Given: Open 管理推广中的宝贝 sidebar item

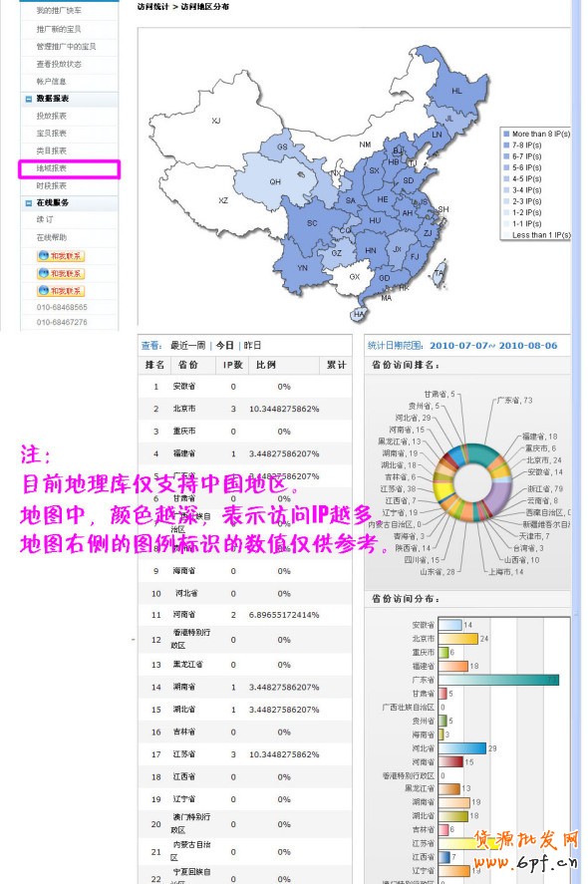Looking at the screenshot, I should 66,46.
